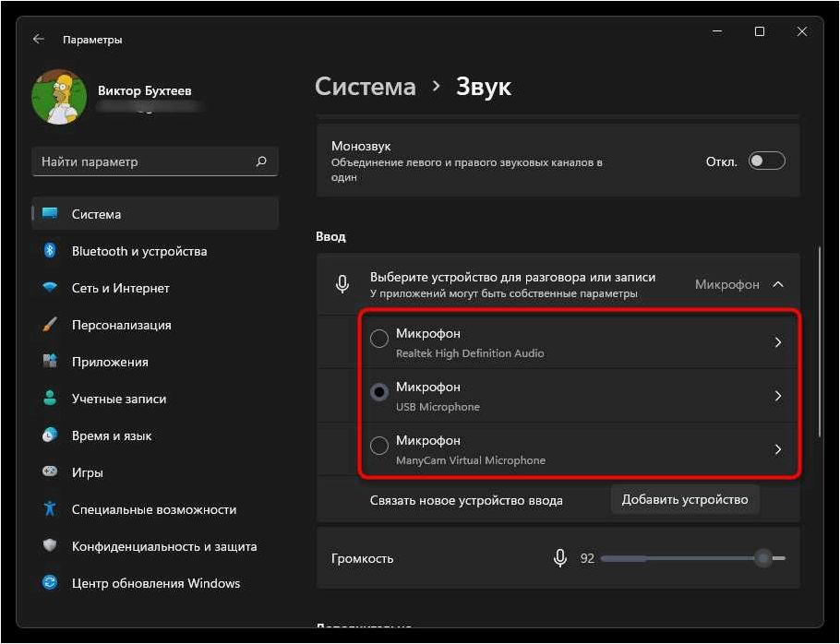Screen dimensions: 840x644
Task: Click the Центр обновления Windows refresh icon
Action: tap(50, 582)
